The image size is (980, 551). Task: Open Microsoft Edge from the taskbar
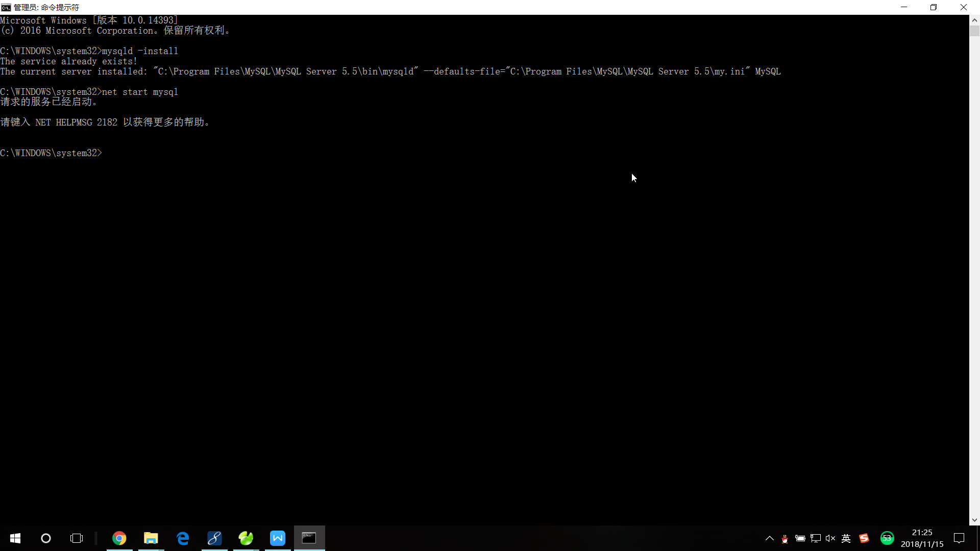pos(182,538)
